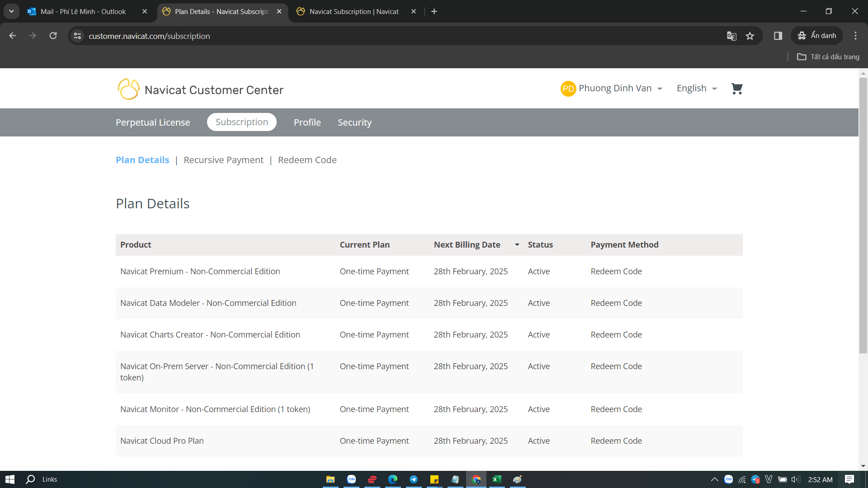
Task: Open the notification center
Action: pyautogui.click(x=849, y=479)
